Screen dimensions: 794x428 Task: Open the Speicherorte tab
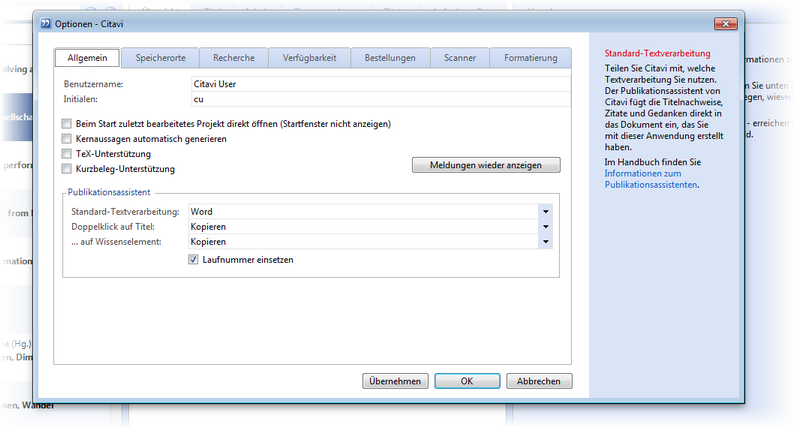point(161,58)
